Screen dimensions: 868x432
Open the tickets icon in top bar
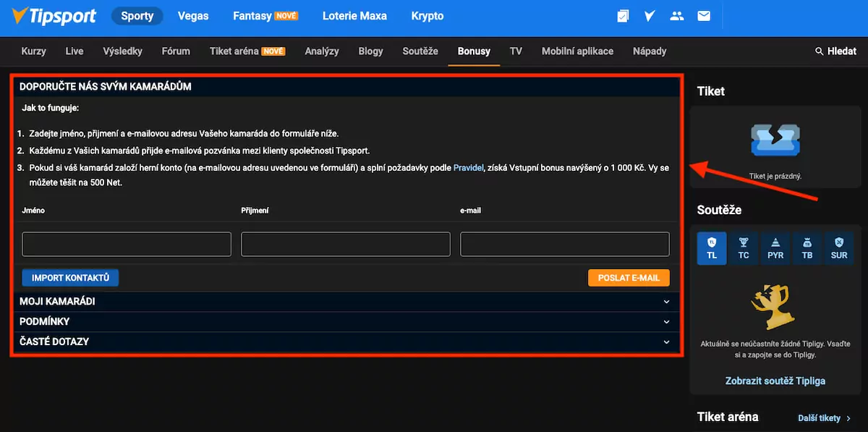[x=623, y=15]
